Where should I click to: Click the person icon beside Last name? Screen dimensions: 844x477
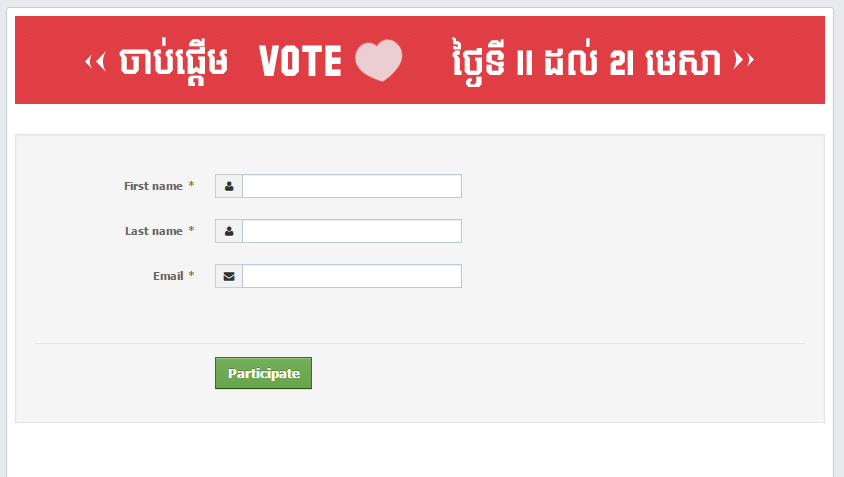point(229,231)
